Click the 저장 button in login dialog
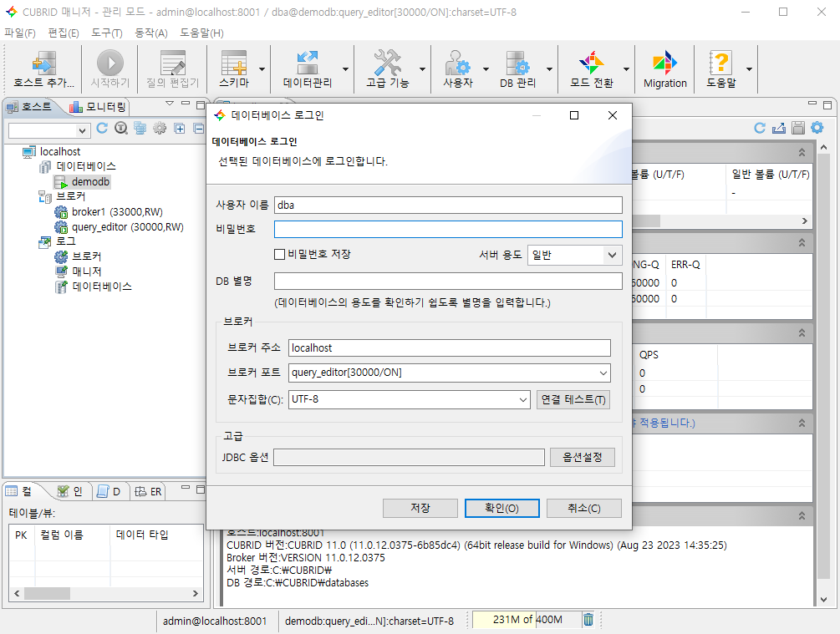Image resolution: width=840 pixels, height=634 pixels. (x=420, y=508)
